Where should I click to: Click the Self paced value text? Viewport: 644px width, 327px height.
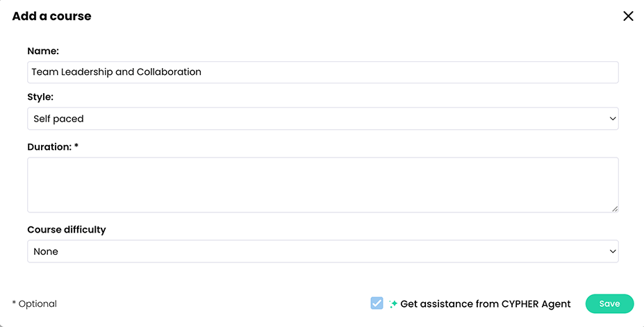[58, 119]
